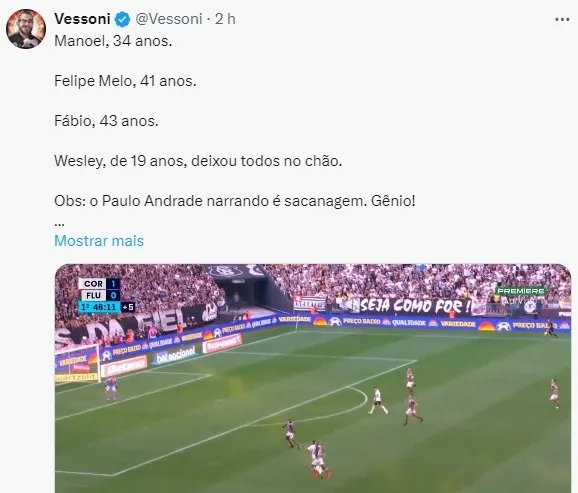Click the goalkeeper standing by the goal
The image size is (578, 493).
(x=111, y=389)
